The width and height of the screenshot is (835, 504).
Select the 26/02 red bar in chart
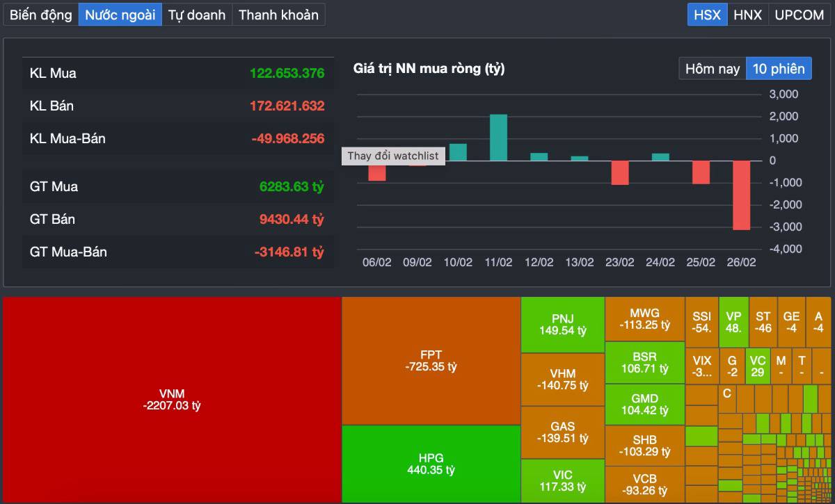(741, 195)
